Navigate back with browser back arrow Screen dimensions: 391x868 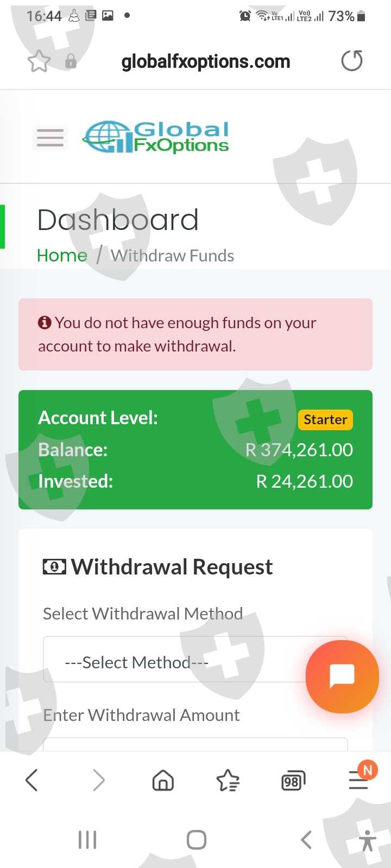[x=32, y=781]
